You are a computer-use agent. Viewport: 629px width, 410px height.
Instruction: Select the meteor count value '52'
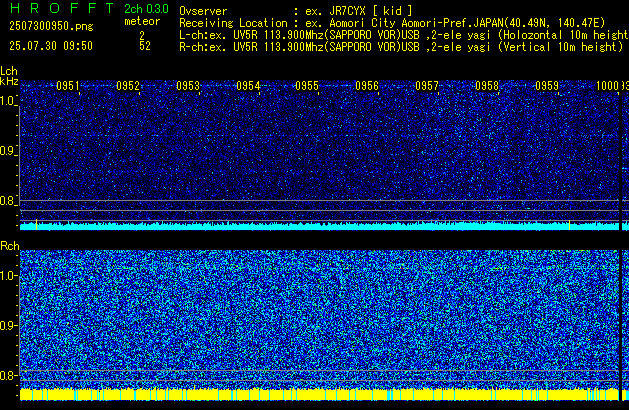[x=145, y=46]
